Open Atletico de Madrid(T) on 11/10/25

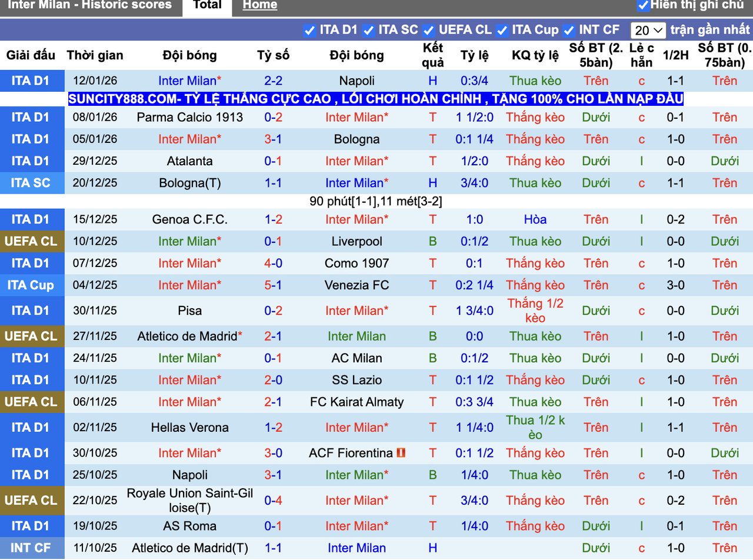(190, 548)
